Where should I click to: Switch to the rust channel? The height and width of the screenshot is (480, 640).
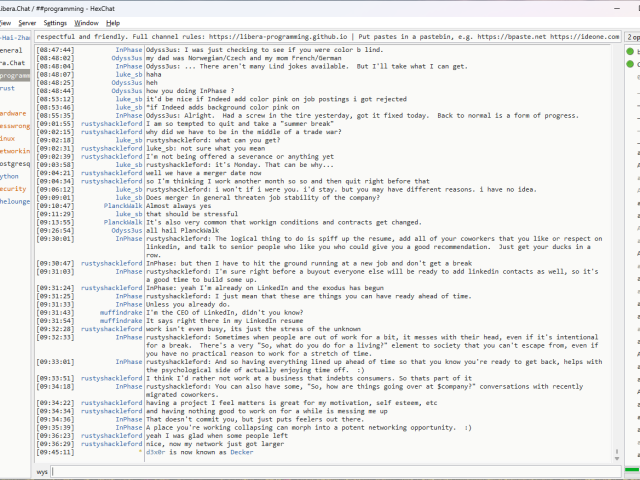coord(8,88)
